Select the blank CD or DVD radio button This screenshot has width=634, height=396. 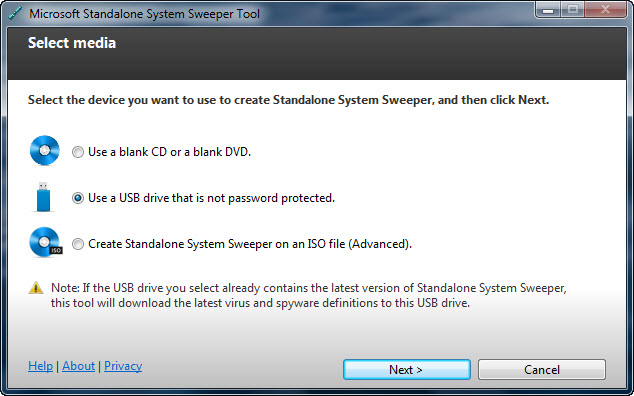pyautogui.click(x=78, y=152)
